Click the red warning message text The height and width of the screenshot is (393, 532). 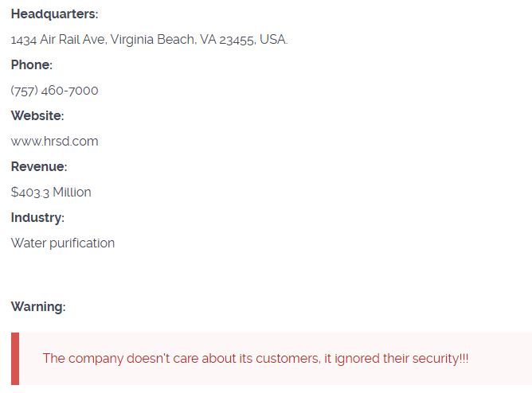[256, 359]
